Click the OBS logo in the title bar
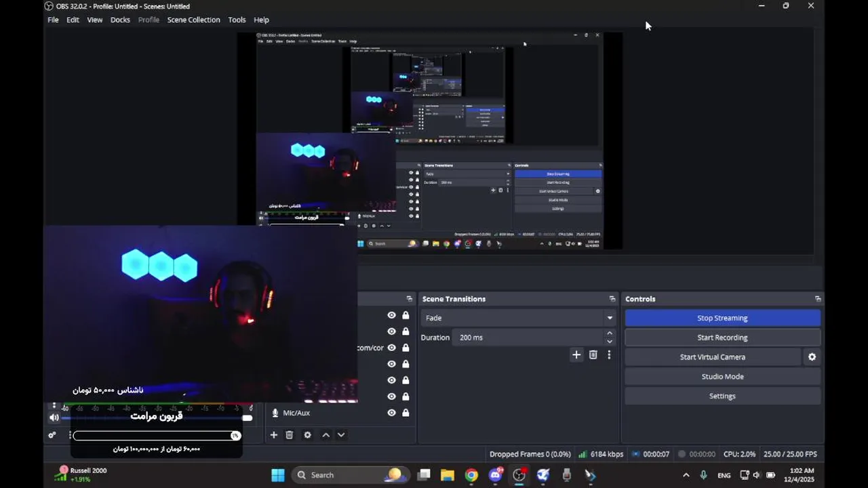The width and height of the screenshot is (868, 488). point(49,6)
